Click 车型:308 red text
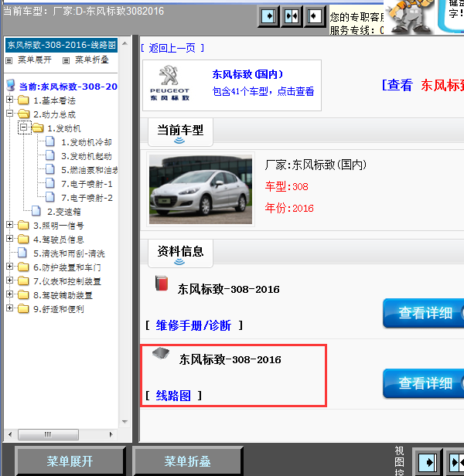 [287, 186]
